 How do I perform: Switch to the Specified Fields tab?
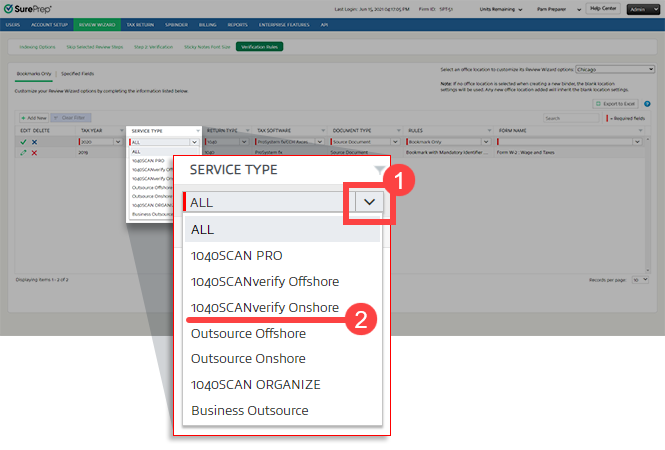coord(78,74)
